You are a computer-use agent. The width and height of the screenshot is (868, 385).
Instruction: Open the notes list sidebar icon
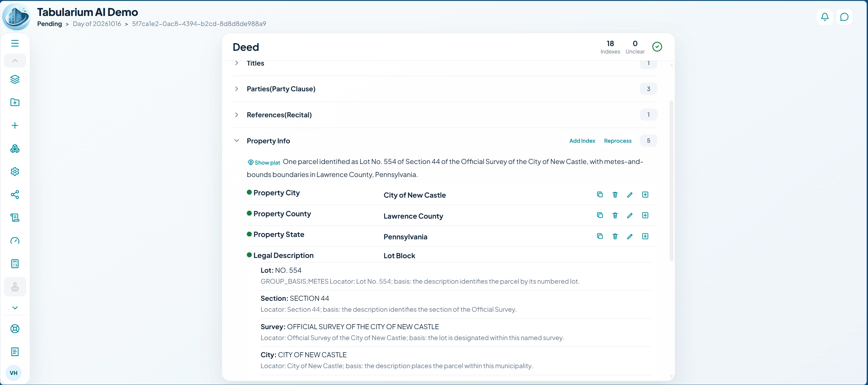point(15,352)
